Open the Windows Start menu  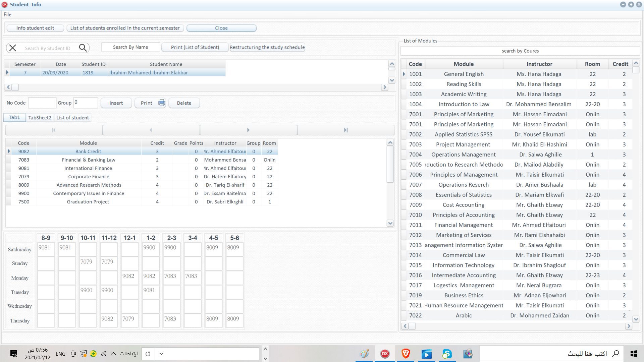point(634,354)
